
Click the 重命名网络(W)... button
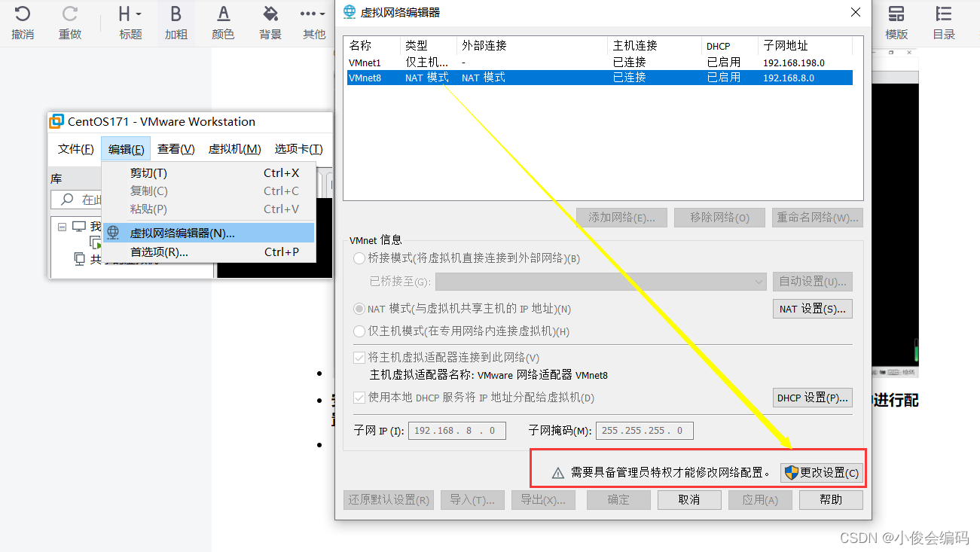(x=817, y=218)
